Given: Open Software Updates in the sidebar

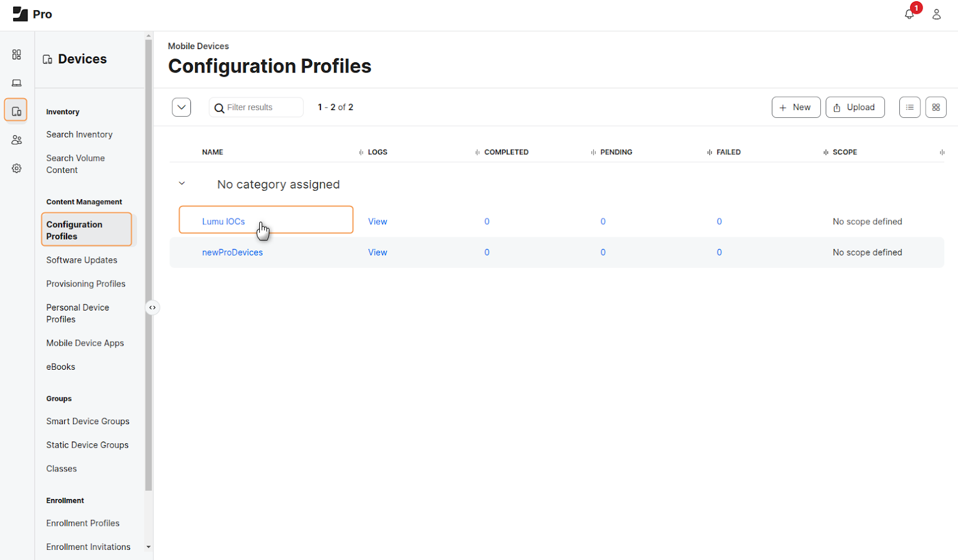Looking at the screenshot, I should coord(81,260).
